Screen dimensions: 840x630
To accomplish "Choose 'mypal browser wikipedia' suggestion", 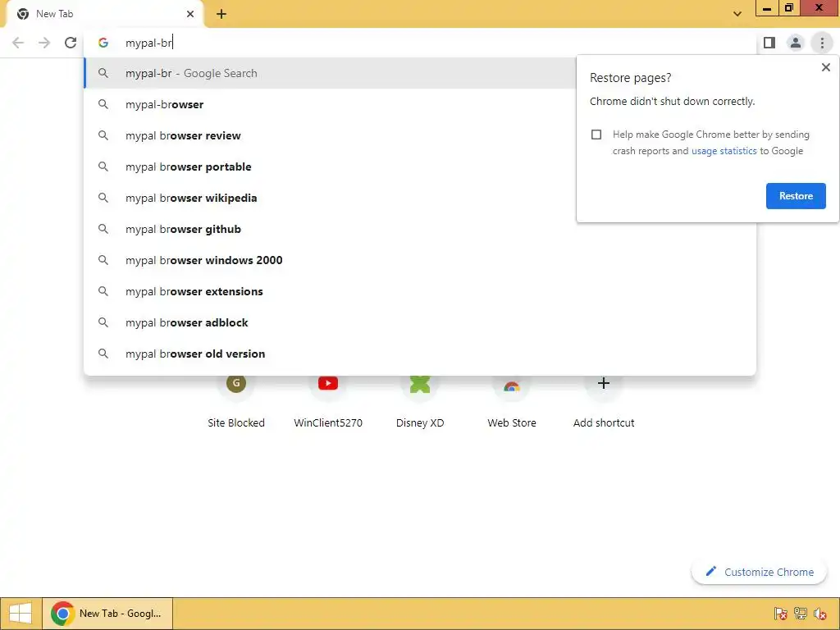I will tap(330, 198).
